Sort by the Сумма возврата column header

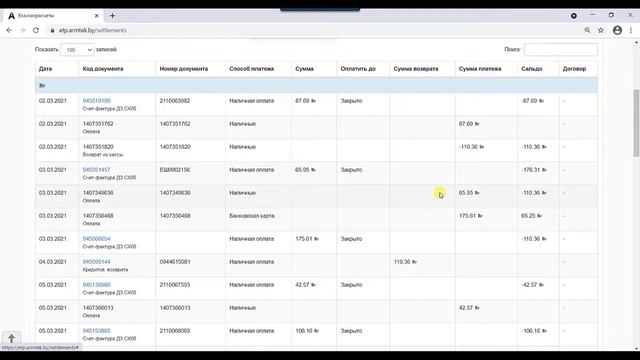(x=416, y=69)
